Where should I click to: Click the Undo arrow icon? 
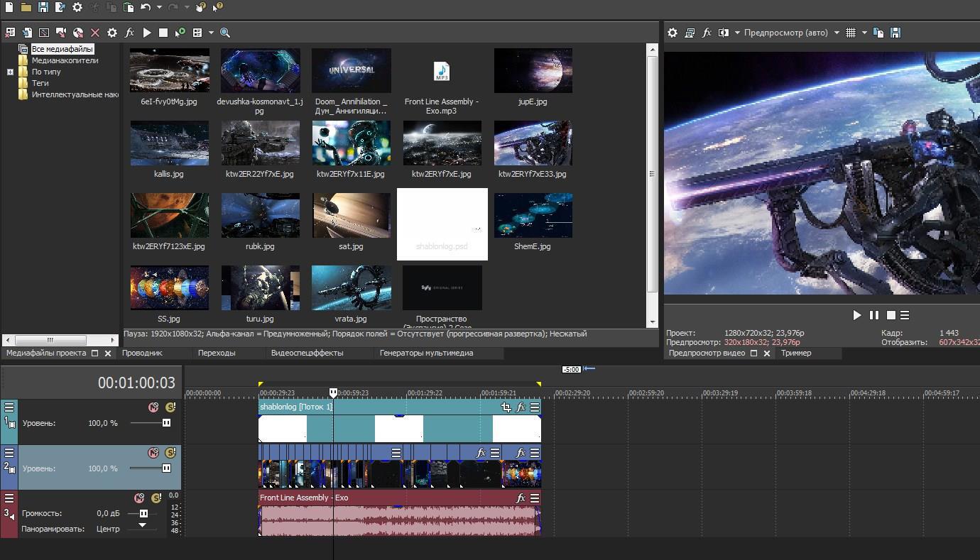click(x=146, y=7)
